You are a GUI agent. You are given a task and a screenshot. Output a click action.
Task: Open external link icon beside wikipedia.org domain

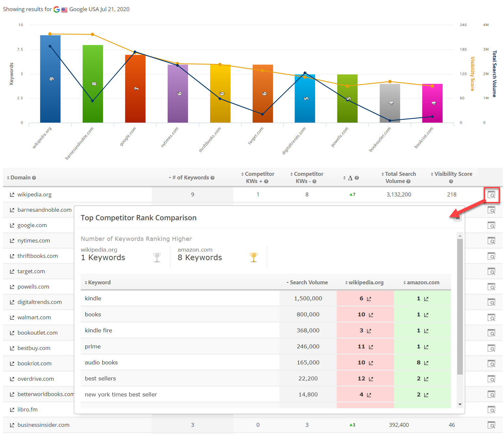pos(12,195)
